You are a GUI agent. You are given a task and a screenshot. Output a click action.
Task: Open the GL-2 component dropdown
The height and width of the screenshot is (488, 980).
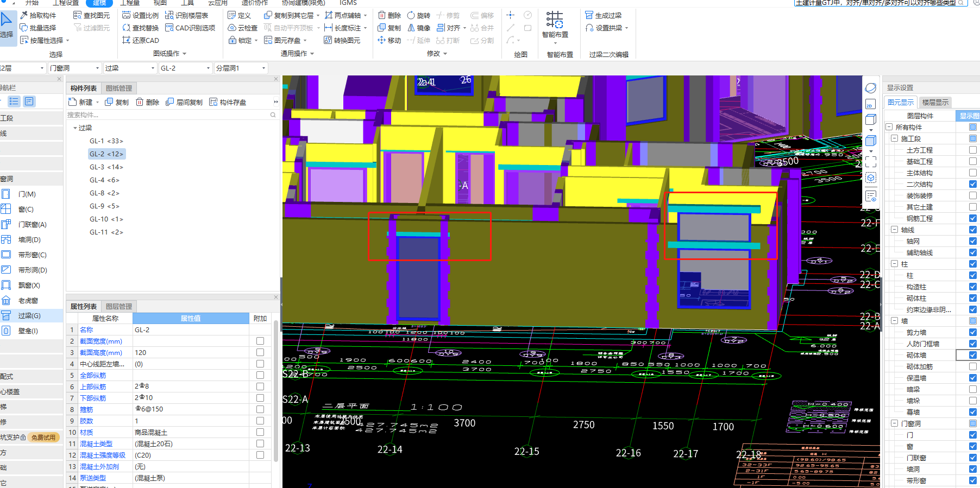click(185, 68)
